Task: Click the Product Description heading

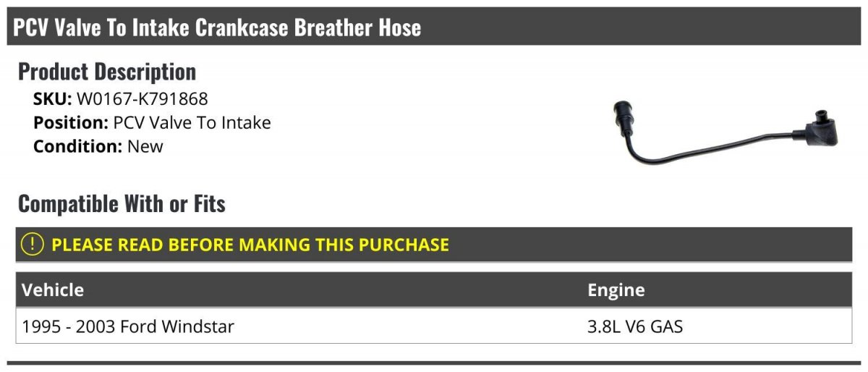Action: click(x=107, y=72)
